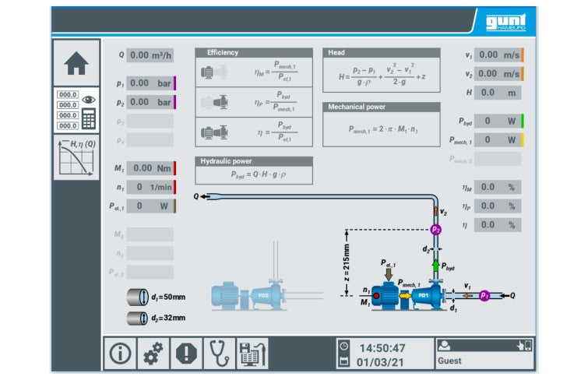
Task: Click the purple P1 pressure sensor marker
Action: click(484, 296)
